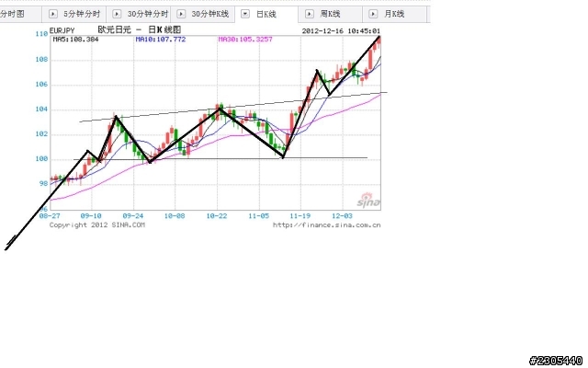This screenshot has width=588, height=368.
Task: Click the 108 price axis label
Action: (41, 59)
